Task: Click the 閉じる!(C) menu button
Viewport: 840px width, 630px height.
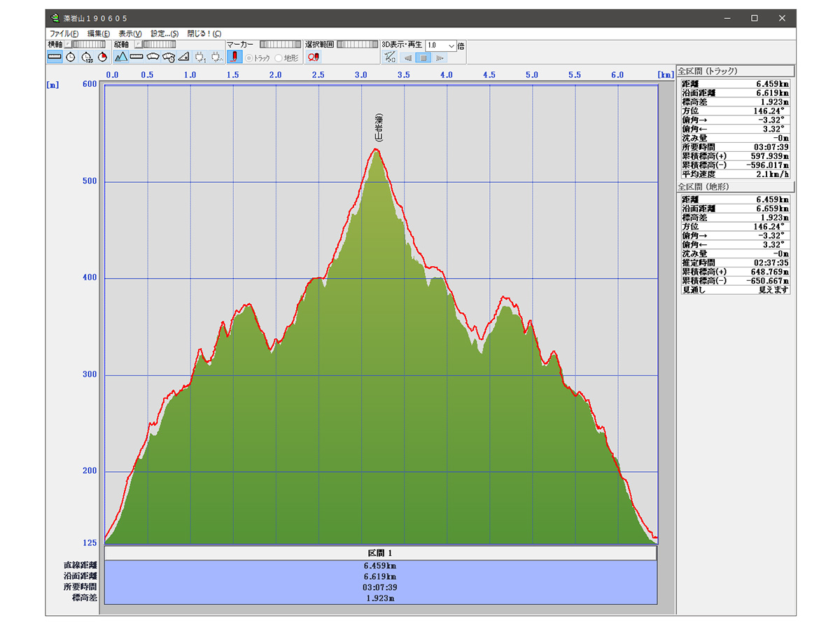Action: tap(204, 34)
